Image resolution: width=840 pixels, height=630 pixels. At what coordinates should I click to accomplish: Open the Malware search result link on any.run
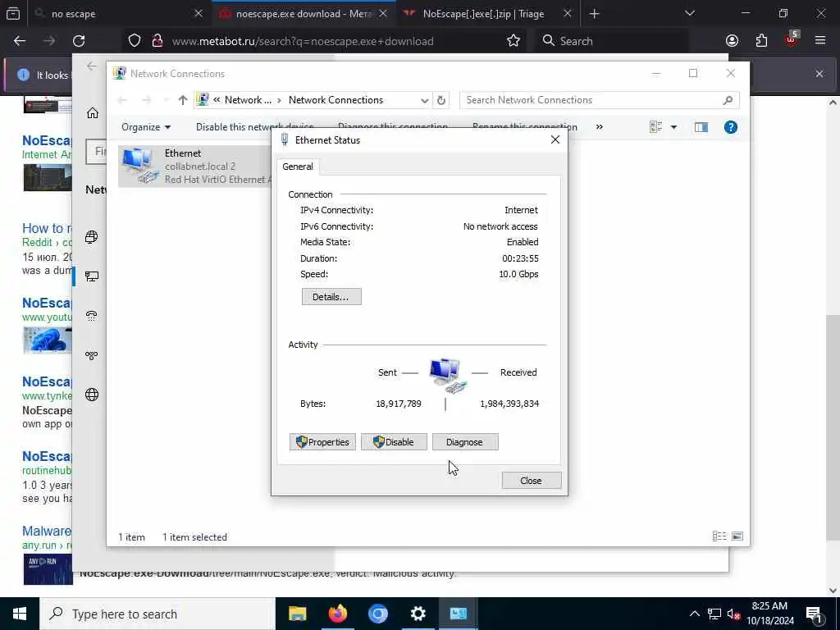[x=47, y=531]
